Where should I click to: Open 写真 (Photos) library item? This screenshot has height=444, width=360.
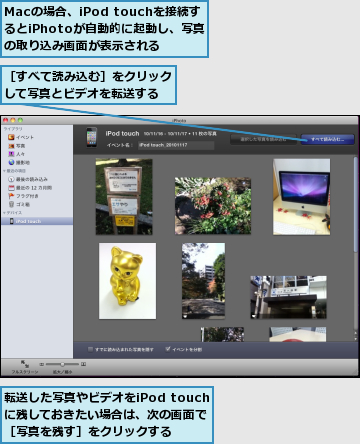(17, 146)
